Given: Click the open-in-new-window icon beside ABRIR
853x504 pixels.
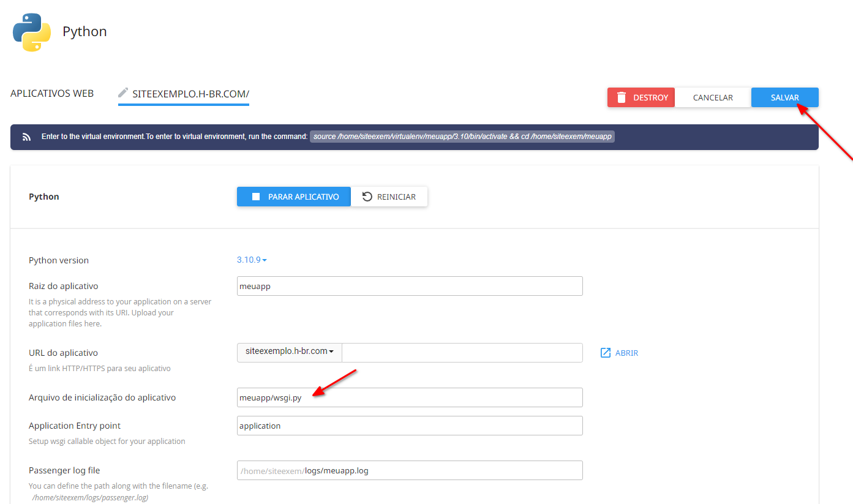Looking at the screenshot, I should click(x=606, y=353).
